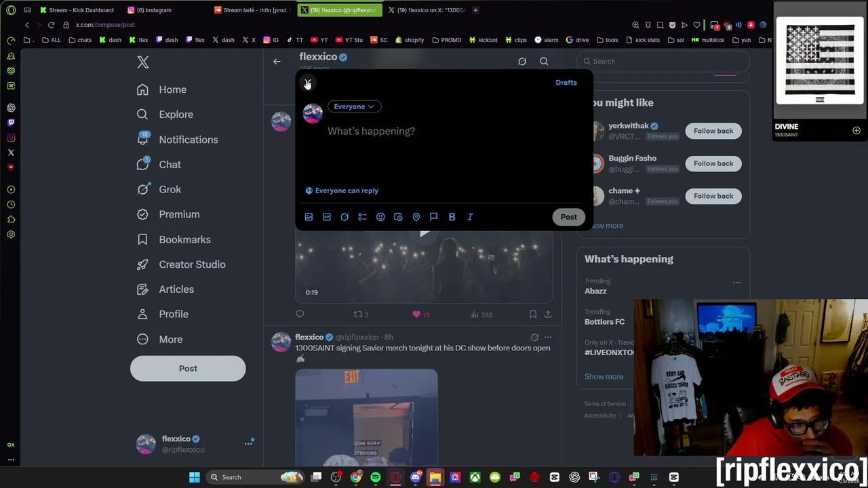
Task: Open Spotify from Windows taskbar
Action: 375,477
